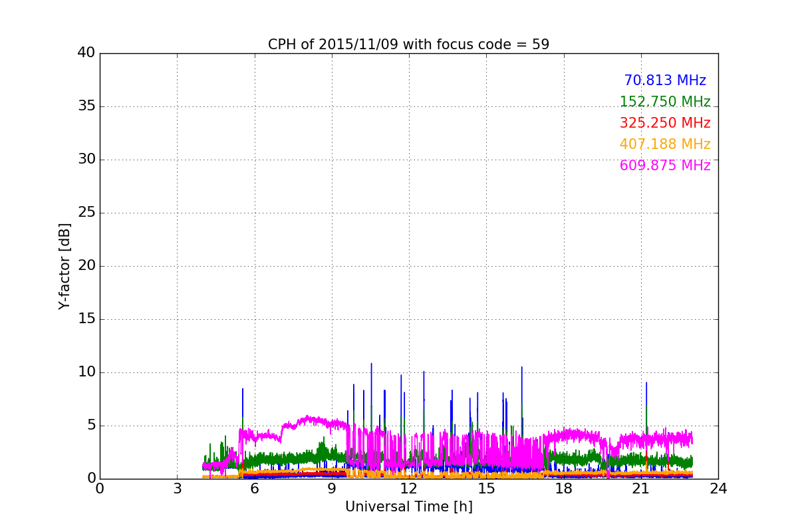Click the y-axis tick label 5
The width and height of the screenshot is (798, 532).
[x=91, y=426]
